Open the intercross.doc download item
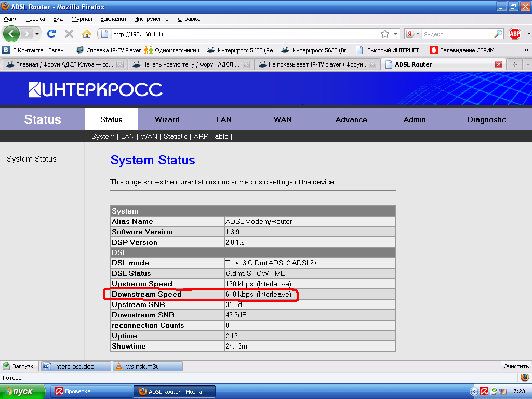 click(75, 366)
